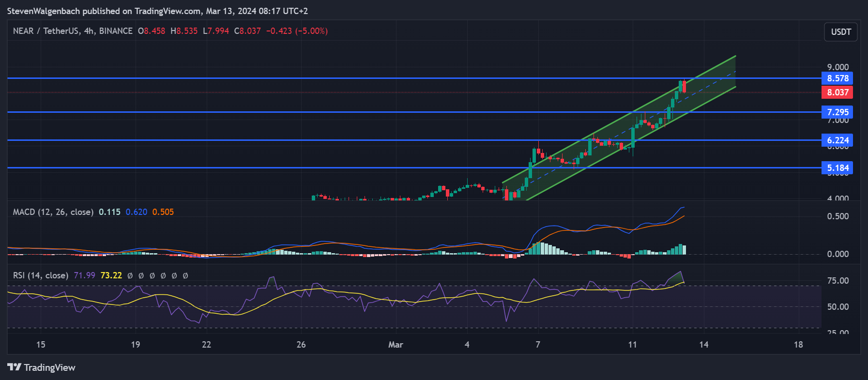Click the 15 date label on time axis

click(41, 345)
